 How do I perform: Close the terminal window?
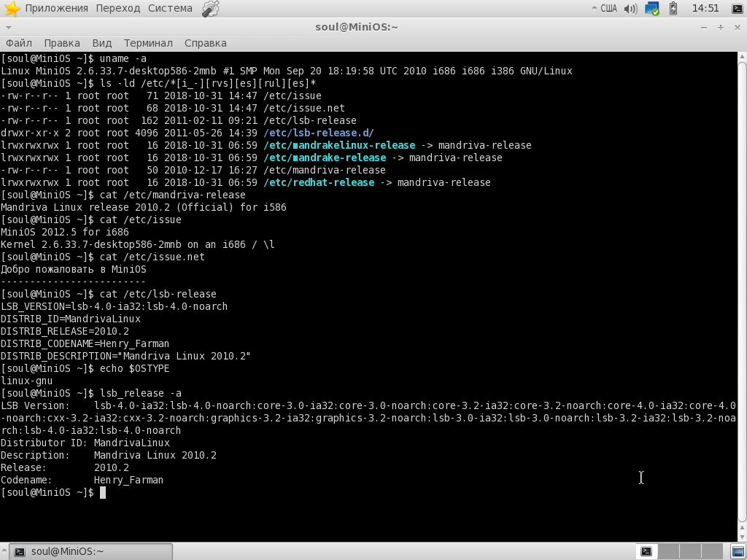737,28
